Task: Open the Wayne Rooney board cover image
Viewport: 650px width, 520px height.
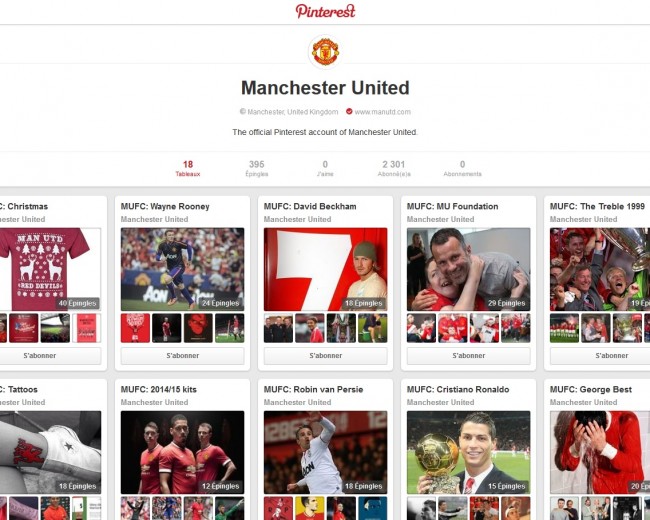Action: [x=182, y=269]
